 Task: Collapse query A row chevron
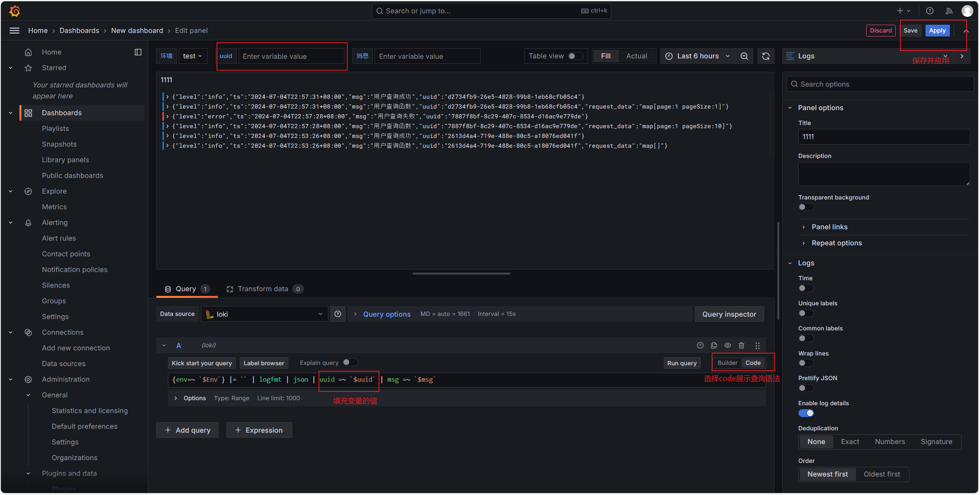tap(164, 345)
